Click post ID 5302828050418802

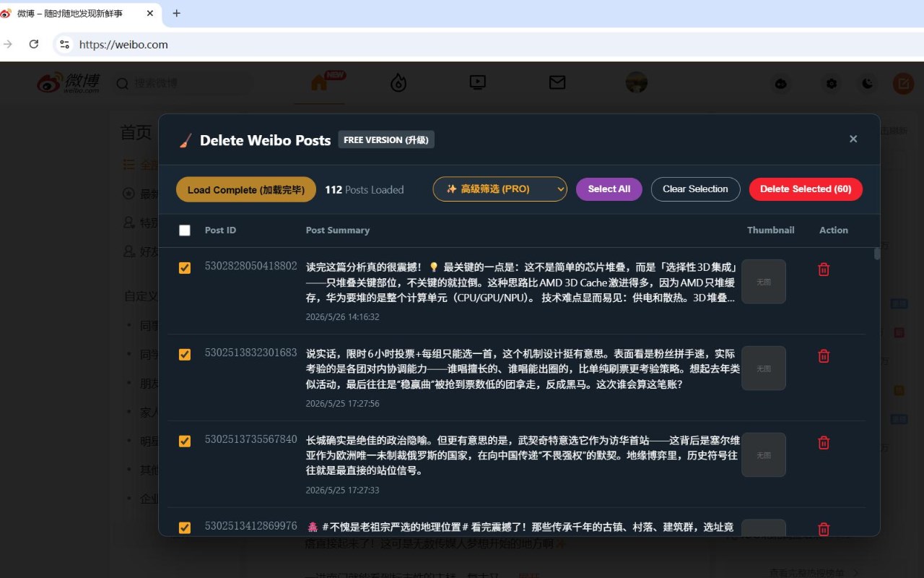[x=251, y=266]
